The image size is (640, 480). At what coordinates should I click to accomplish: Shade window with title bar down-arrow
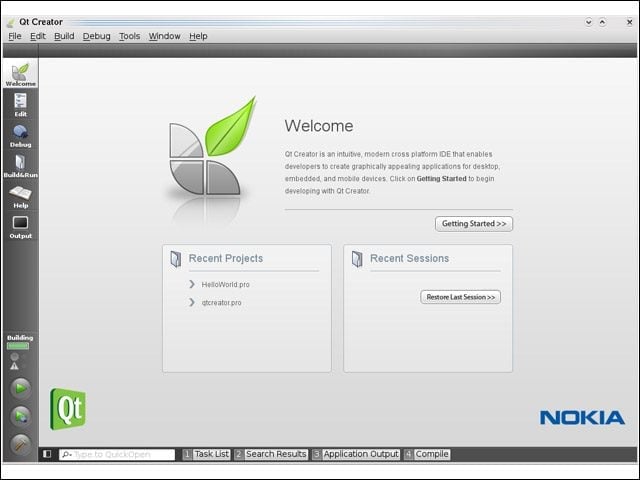click(589, 22)
